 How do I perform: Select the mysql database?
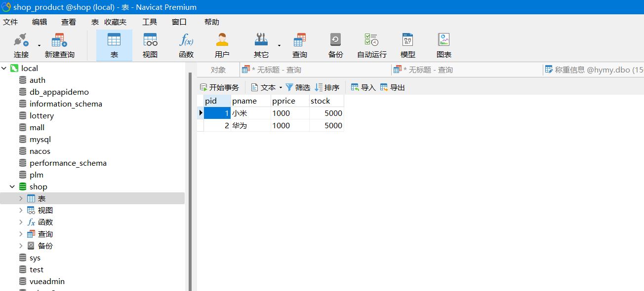click(x=40, y=140)
